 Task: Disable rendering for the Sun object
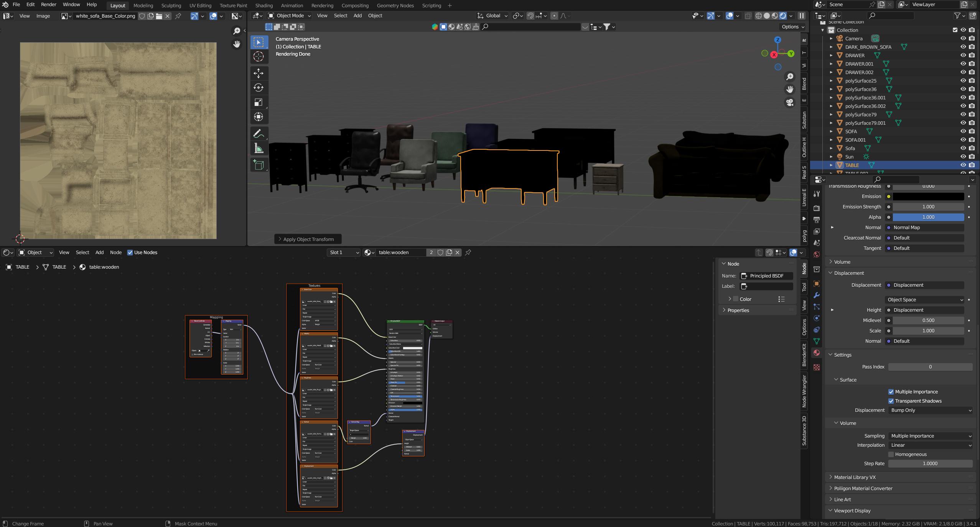click(x=972, y=157)
